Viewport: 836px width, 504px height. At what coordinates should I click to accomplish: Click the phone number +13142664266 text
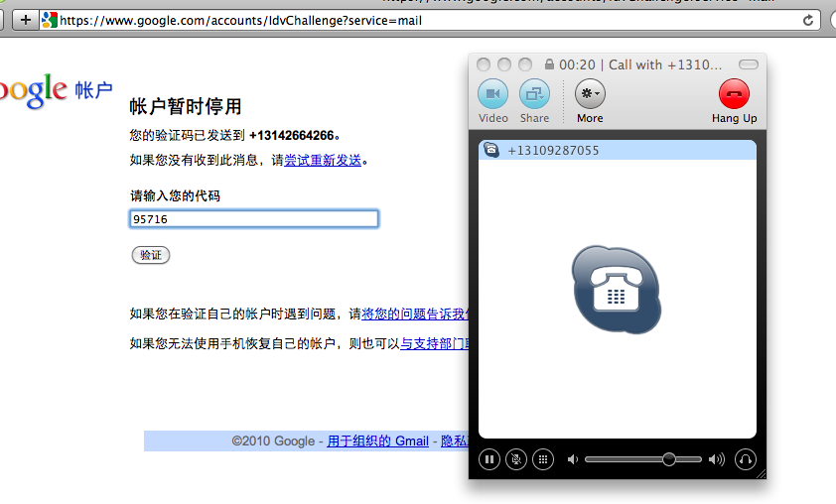pyautogui.click(x=291, y=135)
